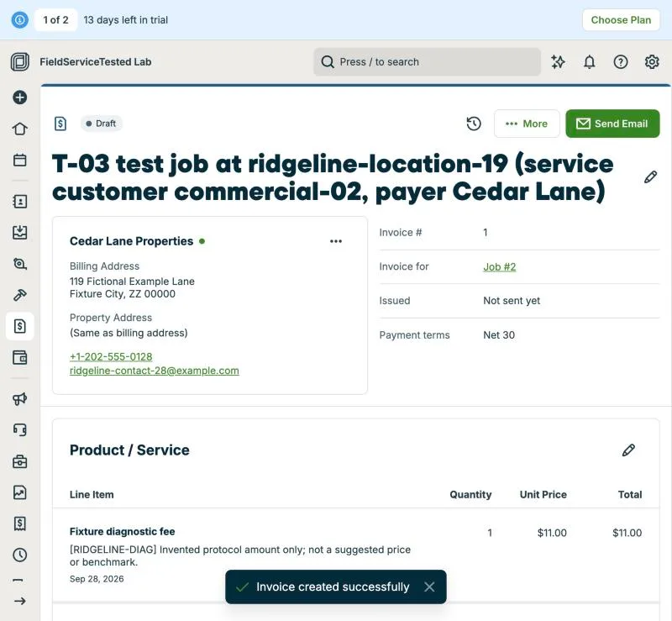Click the '1 of 2' trial step pill
This screenshot has height=621, width=672.
click(x=55, y=19)
